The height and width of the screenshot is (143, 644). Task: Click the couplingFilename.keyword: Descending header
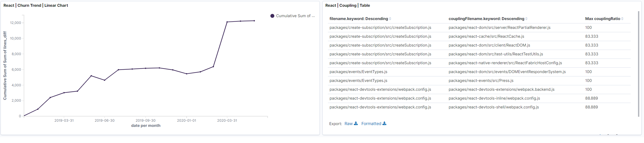486,19
